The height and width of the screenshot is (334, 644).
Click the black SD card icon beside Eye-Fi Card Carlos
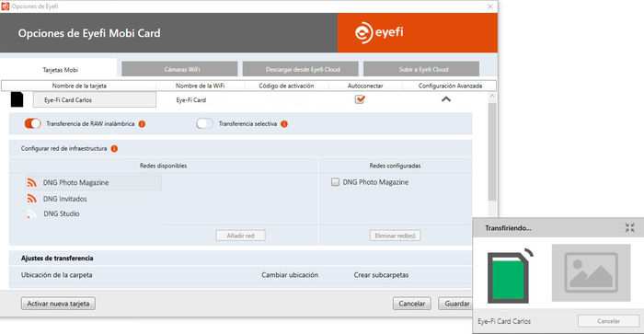17,99
